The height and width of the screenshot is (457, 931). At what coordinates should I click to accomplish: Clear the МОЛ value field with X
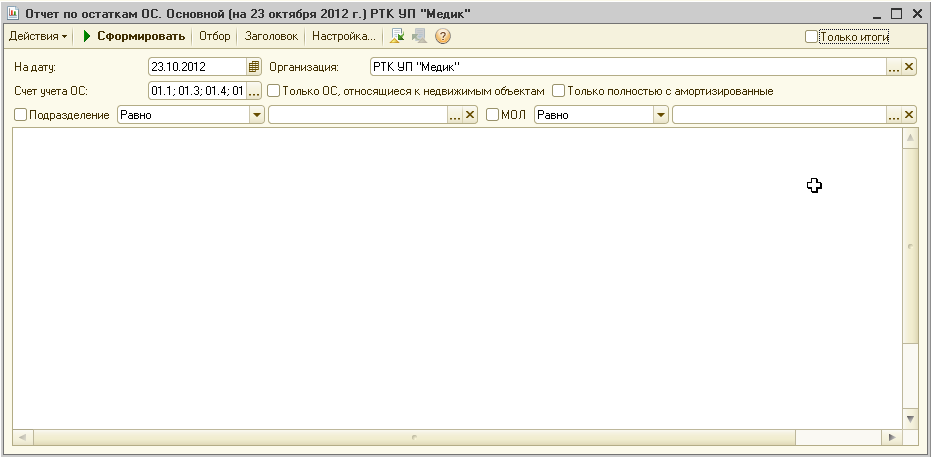[909, 115]
